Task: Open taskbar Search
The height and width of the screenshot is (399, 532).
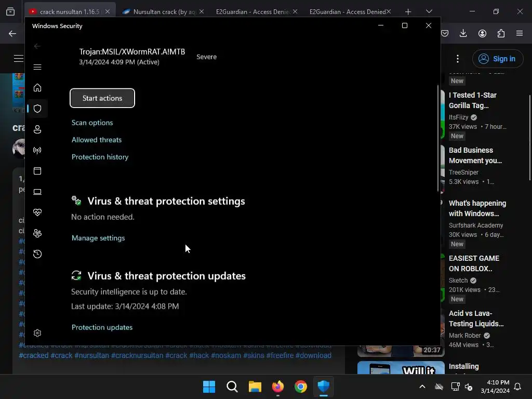Action: (232, 387)
